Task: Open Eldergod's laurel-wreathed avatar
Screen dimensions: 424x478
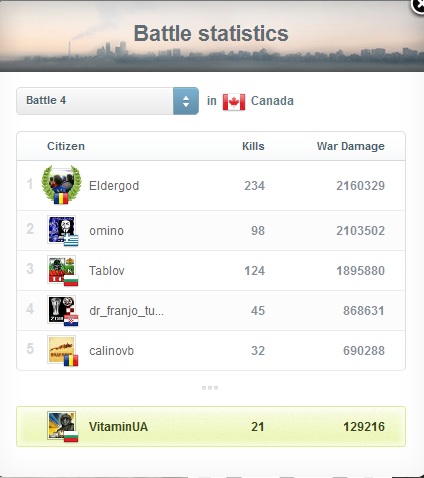Action: point(61,184)
